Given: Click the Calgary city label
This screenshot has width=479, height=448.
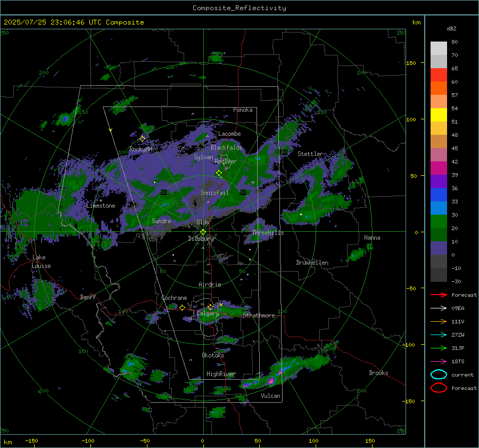Looking at the screenshot, I should (x=208, y=313).
